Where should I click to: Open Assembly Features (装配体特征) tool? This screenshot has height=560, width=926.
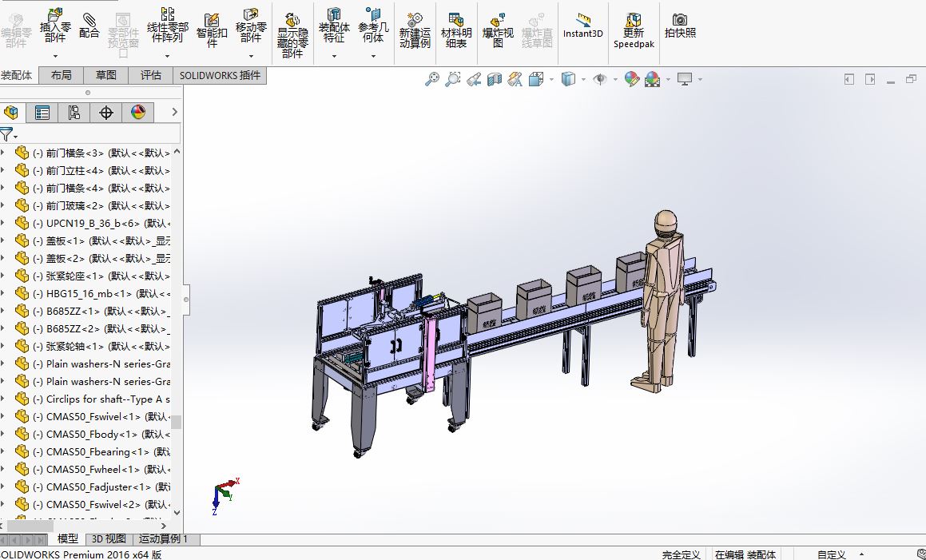tap(334, 26)
